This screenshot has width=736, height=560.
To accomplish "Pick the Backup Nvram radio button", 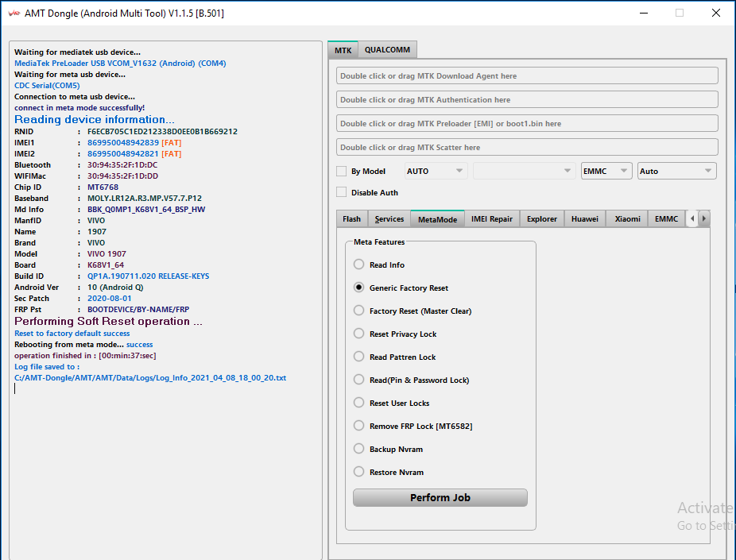I will pos(359,449).
